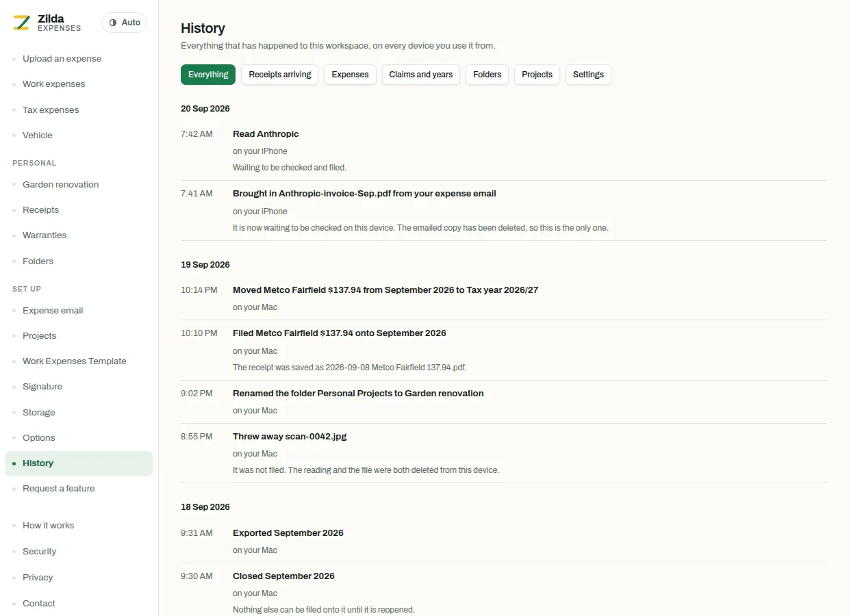Screen dimensions: 849x616
Task: Select the 'Brought in Anthropic-invoice-Sep.pdf' entry title
Action: point(364,194)
